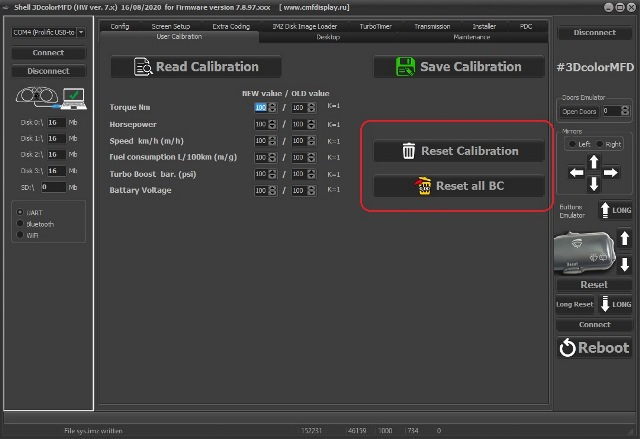640x439 pixels.
Task: Click the Torque Nm new value field
Action: pyautogui.click(x=261, y=106)
